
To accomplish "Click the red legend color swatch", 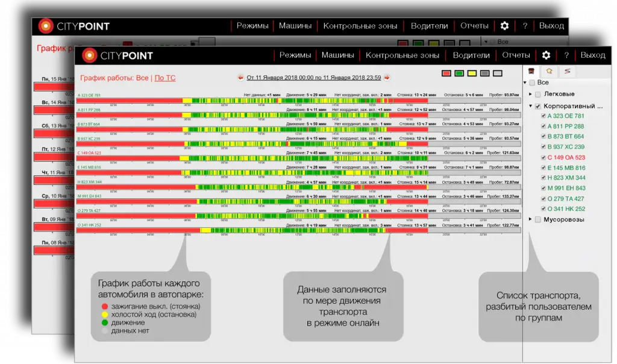I will point(446,73).
